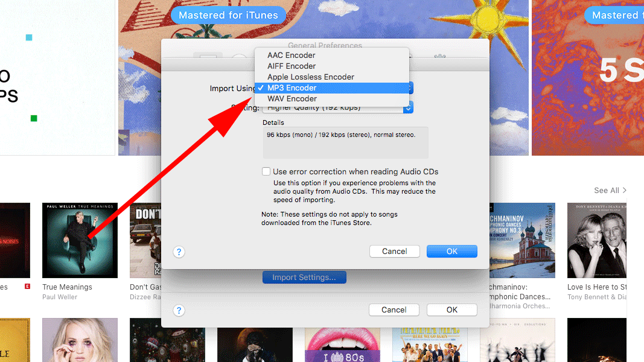Click the Import Settings... button
The image size is (644, 362).
click(x=304, y=277)
